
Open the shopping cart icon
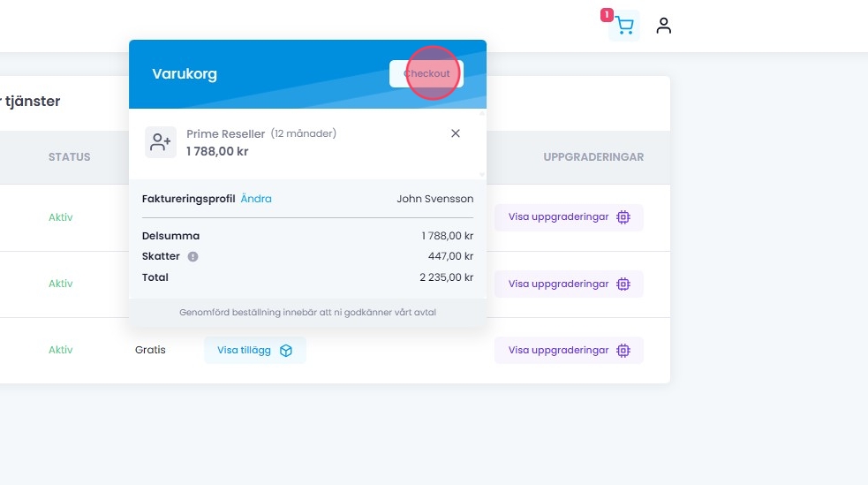click(625, 27)
